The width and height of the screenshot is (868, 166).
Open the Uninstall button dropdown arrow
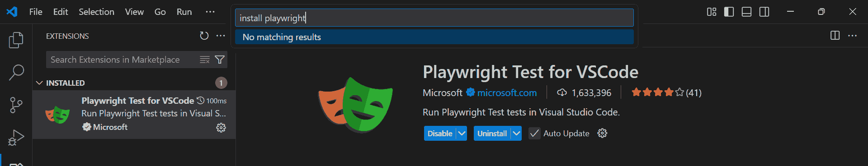coord(516,133)
